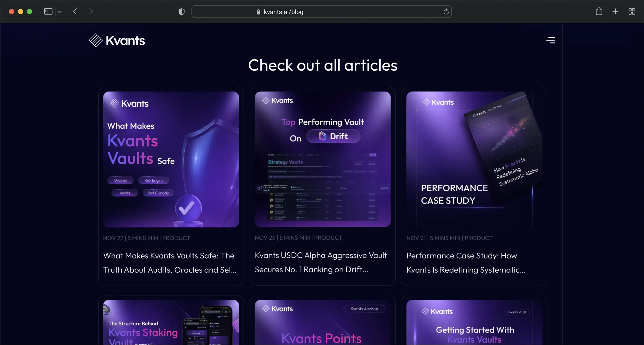Open the Share icon in Safari toolbar

click(599, 11)
